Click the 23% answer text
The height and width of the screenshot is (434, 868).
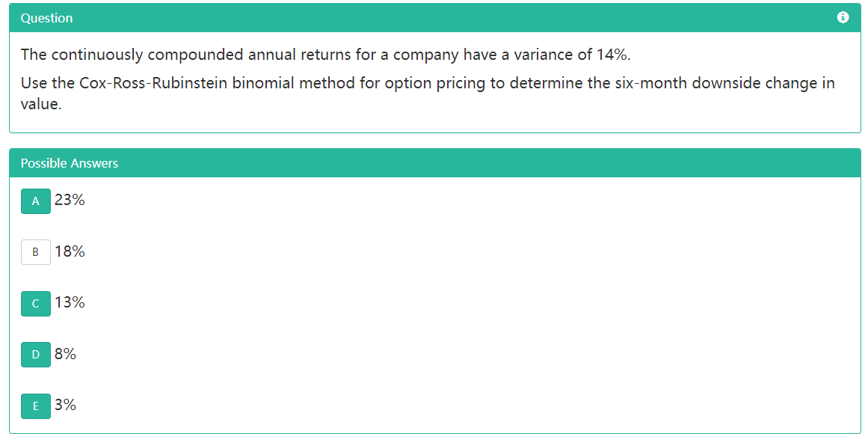(x=70, y=201)
